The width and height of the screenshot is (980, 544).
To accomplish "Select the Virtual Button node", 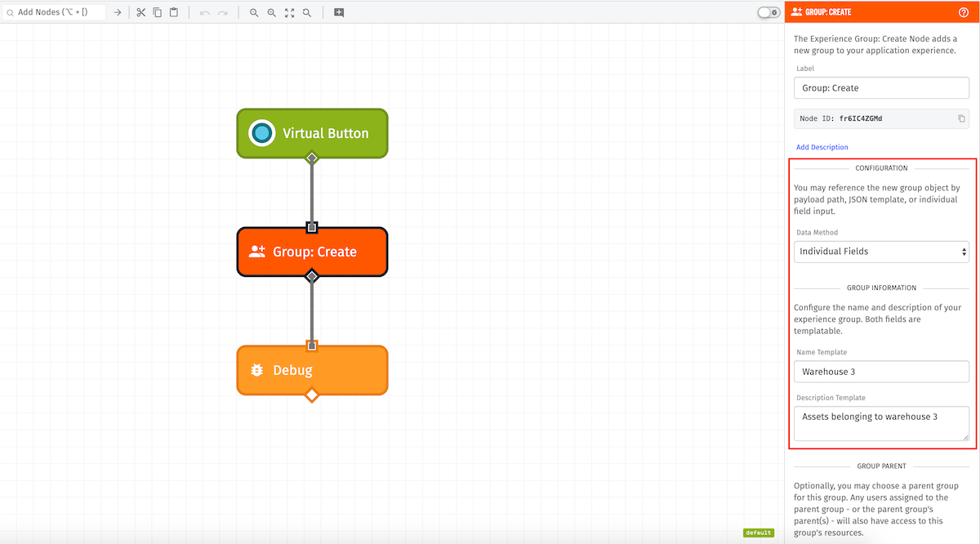I will coord(312,133).
